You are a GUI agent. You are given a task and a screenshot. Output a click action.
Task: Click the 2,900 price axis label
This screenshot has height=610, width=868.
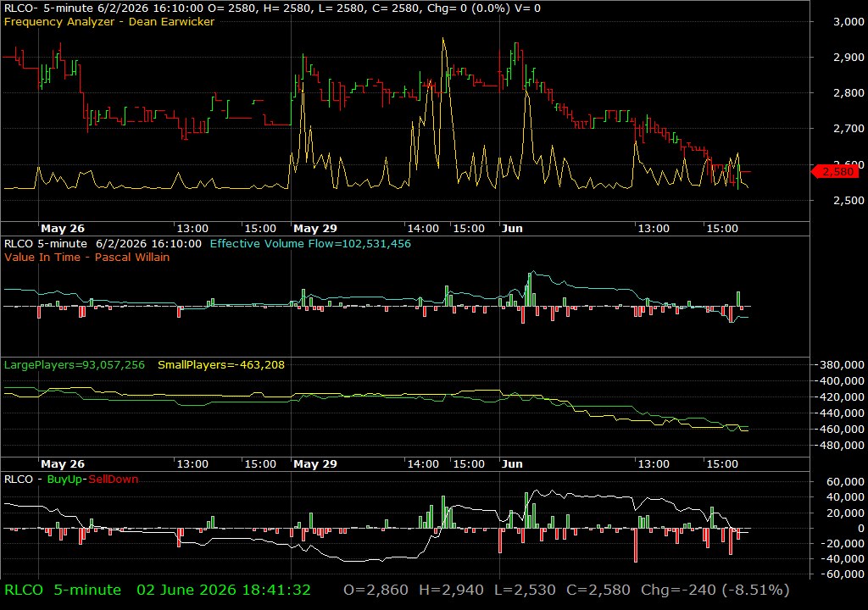coord(849,57)
